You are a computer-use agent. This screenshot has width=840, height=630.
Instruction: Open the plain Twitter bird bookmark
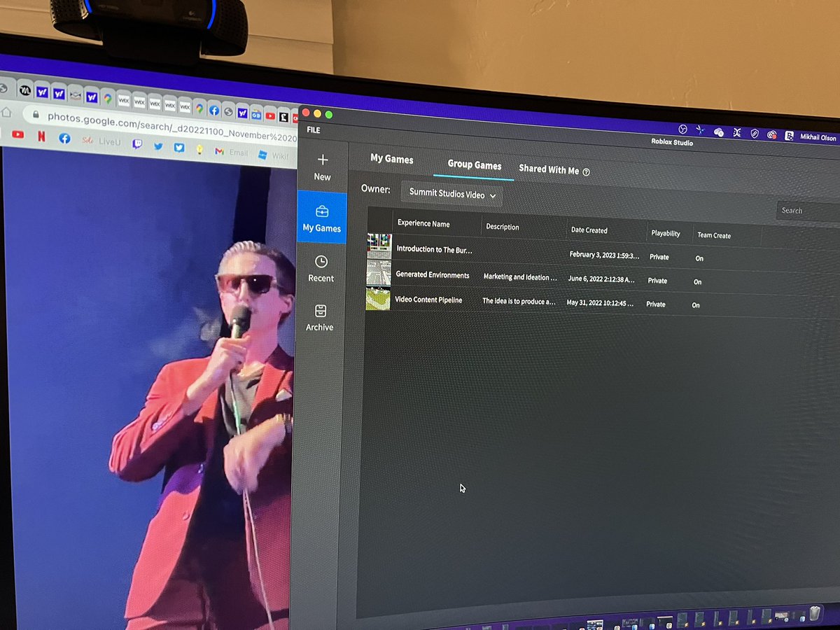coord(158,146)
